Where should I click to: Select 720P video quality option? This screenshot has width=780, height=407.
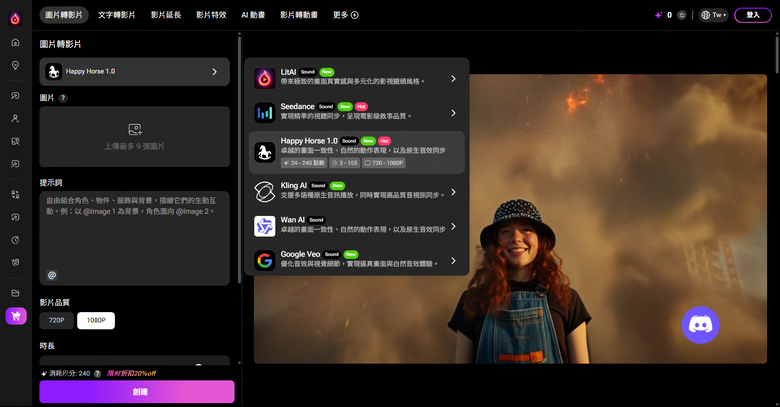57,320
